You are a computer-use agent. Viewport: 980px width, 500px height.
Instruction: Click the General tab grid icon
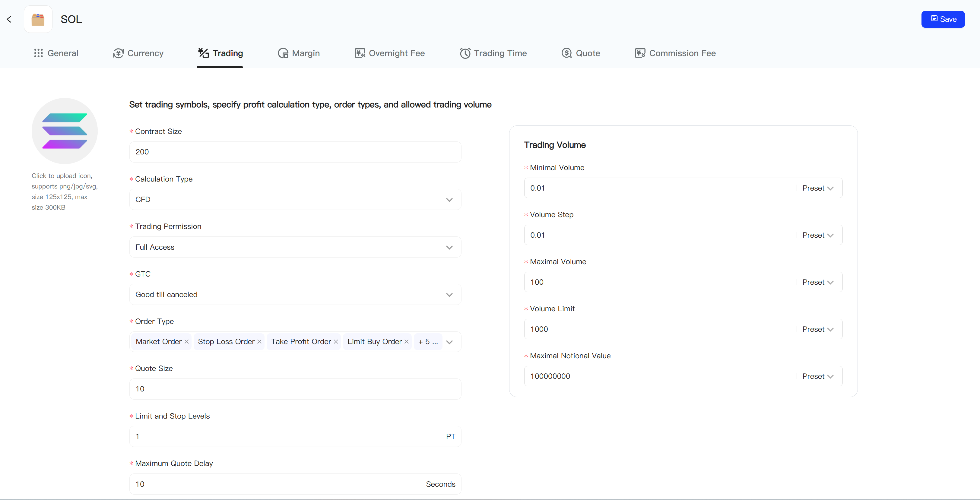pyautogui.click(x=38, y=53)
